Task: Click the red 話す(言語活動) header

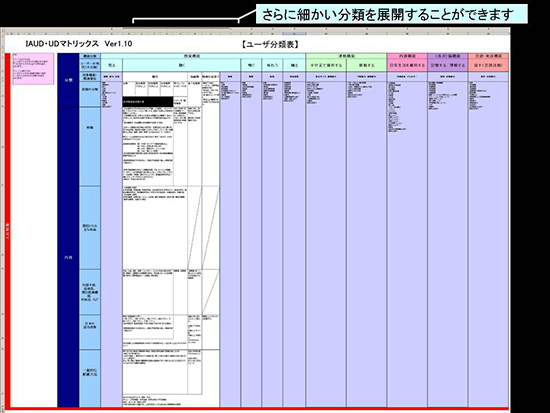Action: point(488,65)
